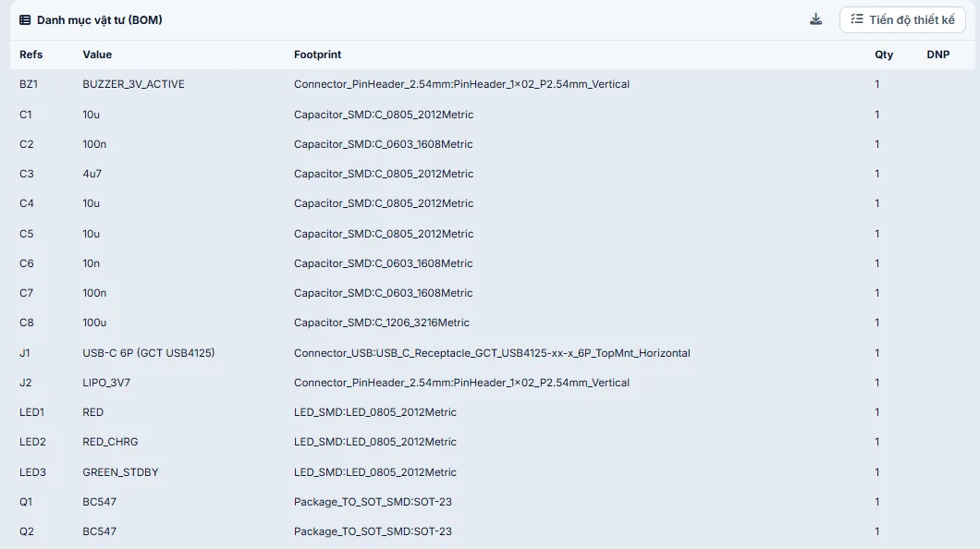Click the J1 reference cell

pos(24,353)
